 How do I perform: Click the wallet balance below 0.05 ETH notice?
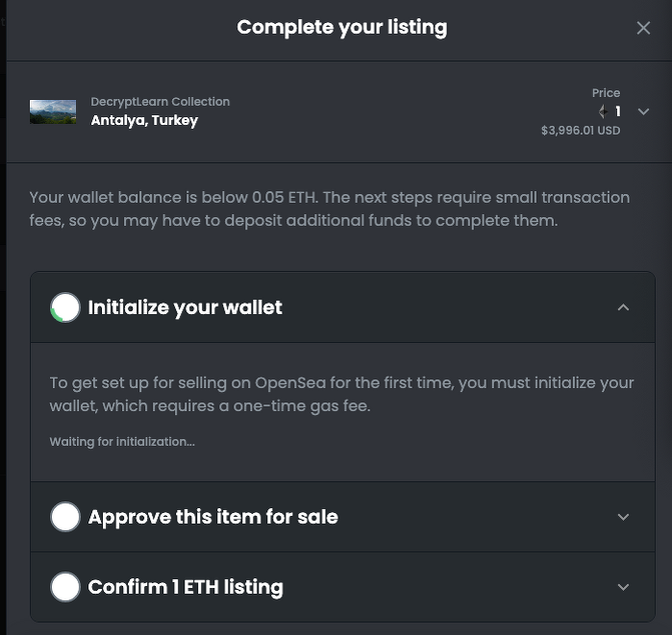tap(330, 208)
